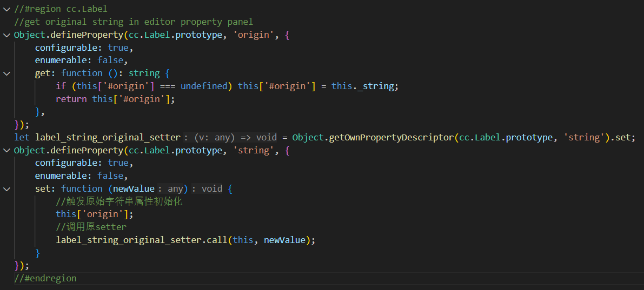Image resolution: width=644 pixels, height=290 pixels.
Task: Collapse the set: function fold arrow
Action: (x=6, y=189)
